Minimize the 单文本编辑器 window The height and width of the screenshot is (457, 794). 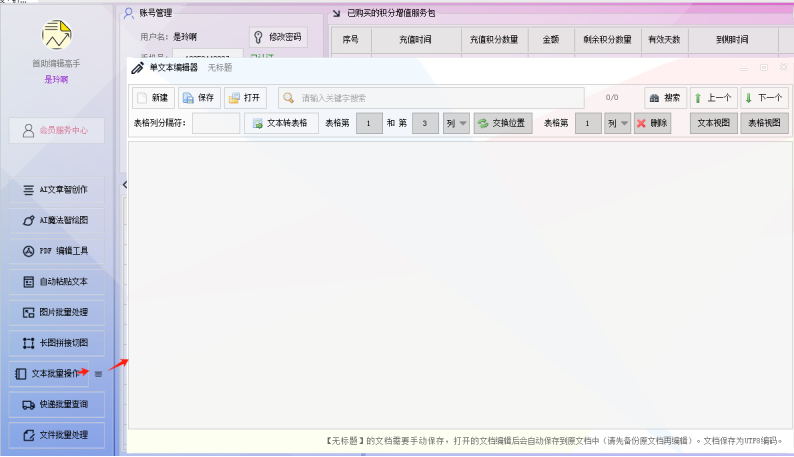point(744,68)
